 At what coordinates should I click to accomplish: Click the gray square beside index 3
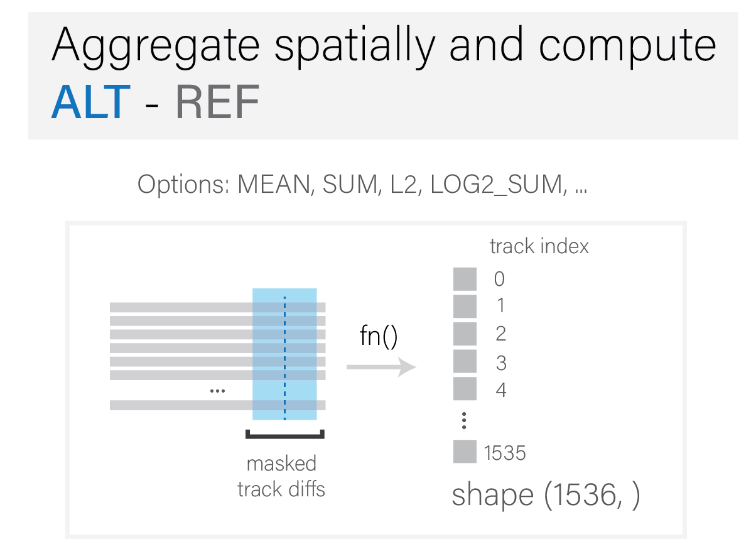(465, 361)
